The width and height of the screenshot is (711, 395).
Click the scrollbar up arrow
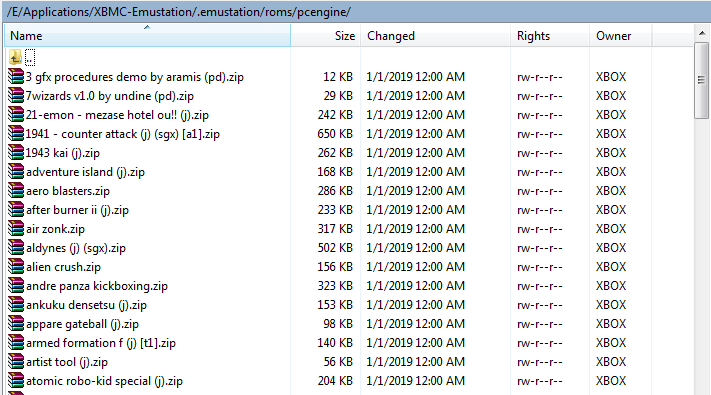coord(701,33)
